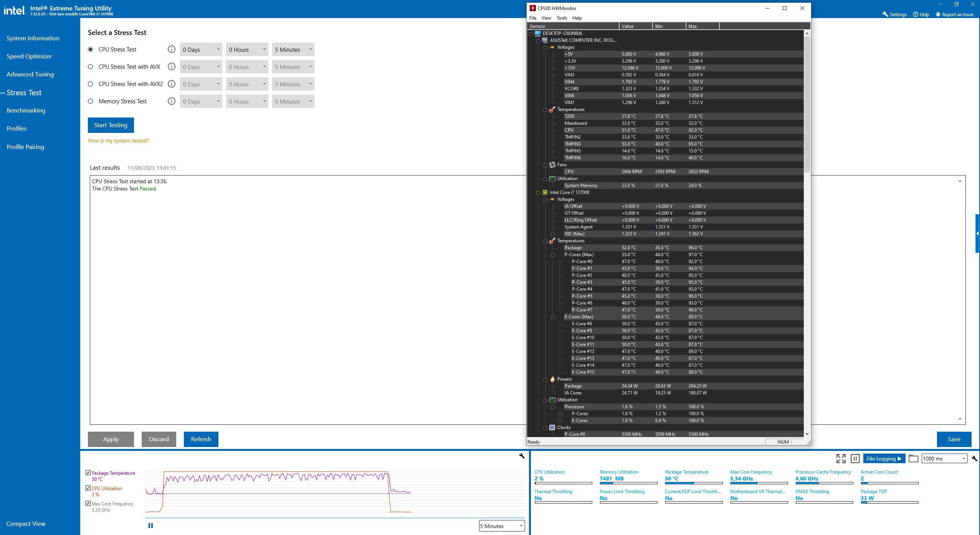The image size is (980, 535).
Task: Start File Logging
Action: [x=884, y=459]
